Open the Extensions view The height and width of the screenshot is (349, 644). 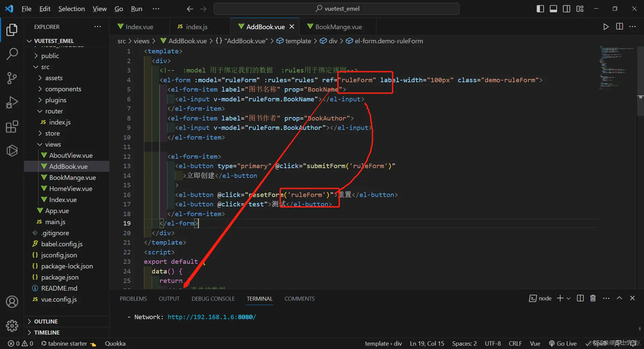[x=12, y=127]
